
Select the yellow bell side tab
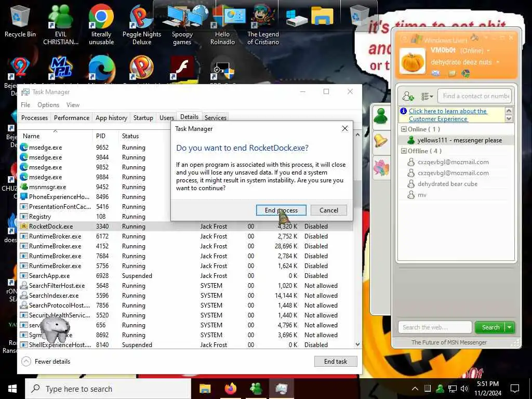pyautogui.click(x=381, y=140)
